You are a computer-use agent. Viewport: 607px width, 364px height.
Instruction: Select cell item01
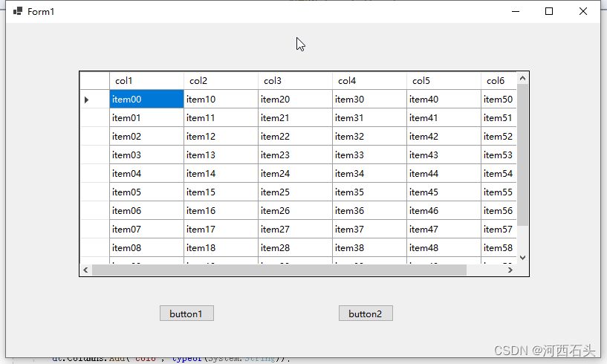coord(146,117)
